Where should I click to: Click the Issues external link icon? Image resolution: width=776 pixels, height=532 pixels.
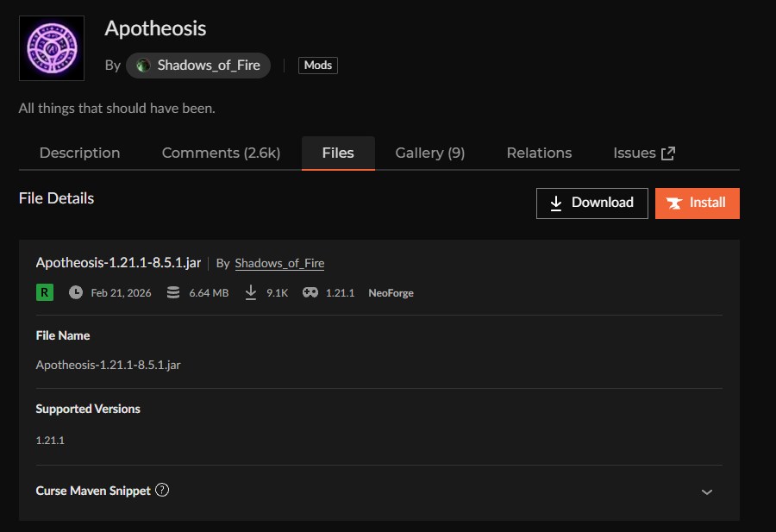(668, 153)
